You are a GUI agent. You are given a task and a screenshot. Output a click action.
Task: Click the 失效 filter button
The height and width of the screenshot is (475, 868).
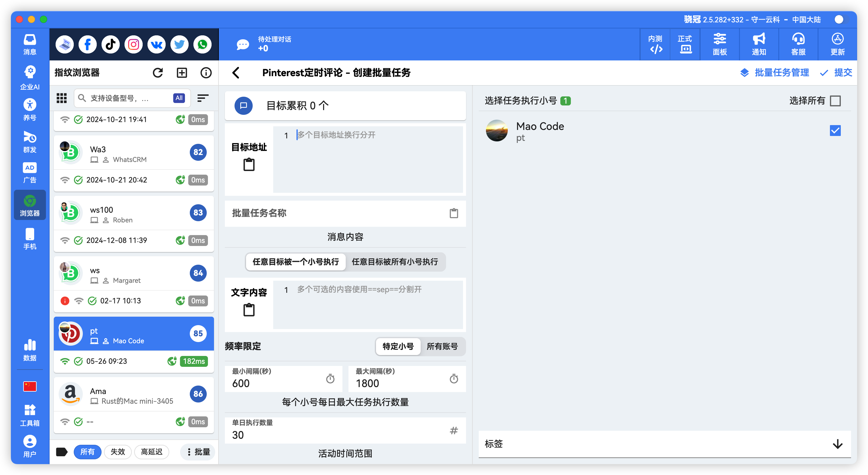[118, 452]
